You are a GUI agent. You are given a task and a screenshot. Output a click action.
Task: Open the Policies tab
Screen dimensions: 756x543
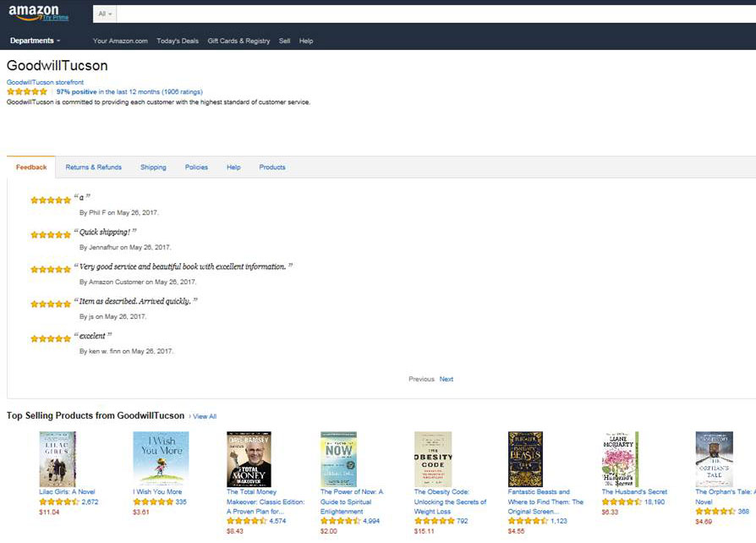tap(196, 167)
